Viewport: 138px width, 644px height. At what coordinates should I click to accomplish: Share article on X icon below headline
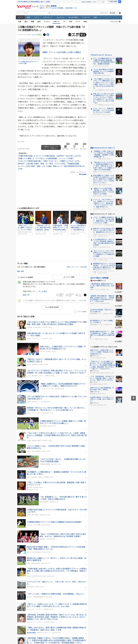(x=44, y=35)
